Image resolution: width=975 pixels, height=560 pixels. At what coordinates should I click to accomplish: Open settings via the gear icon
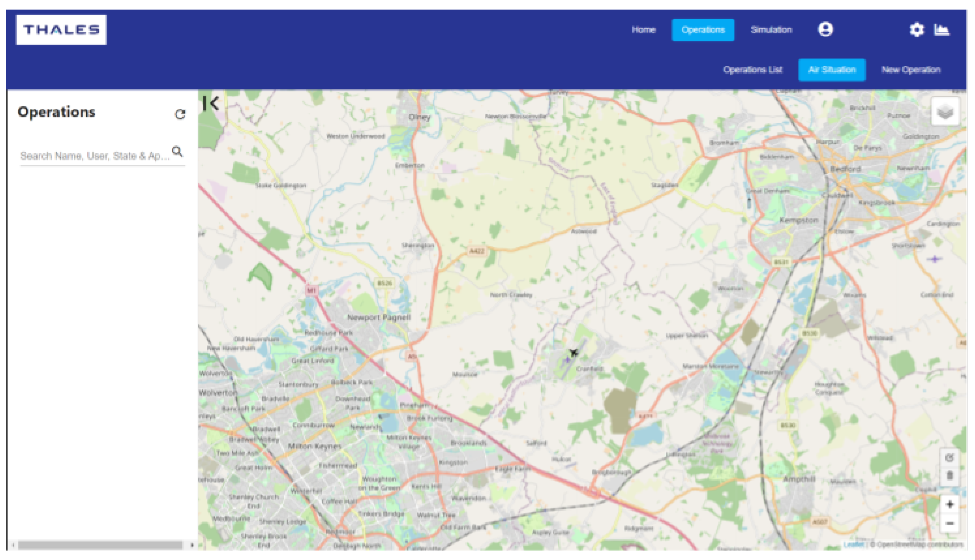click(917, 30)
